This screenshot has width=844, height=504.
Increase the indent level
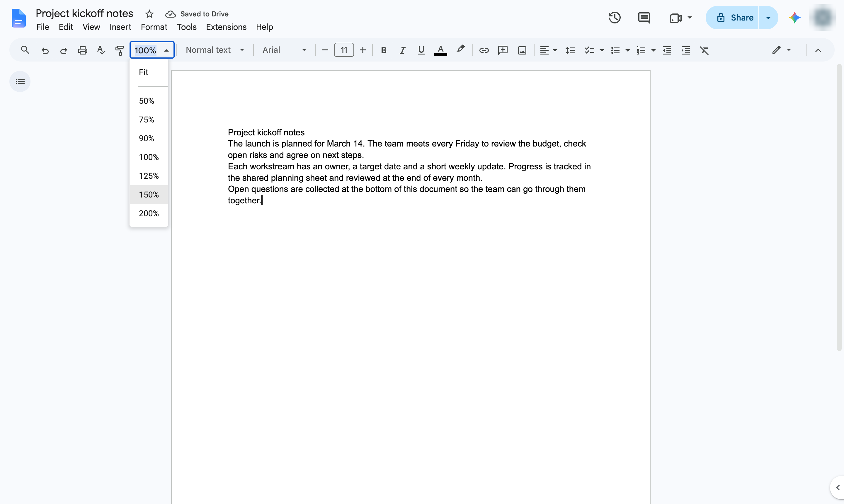(685, 50)
